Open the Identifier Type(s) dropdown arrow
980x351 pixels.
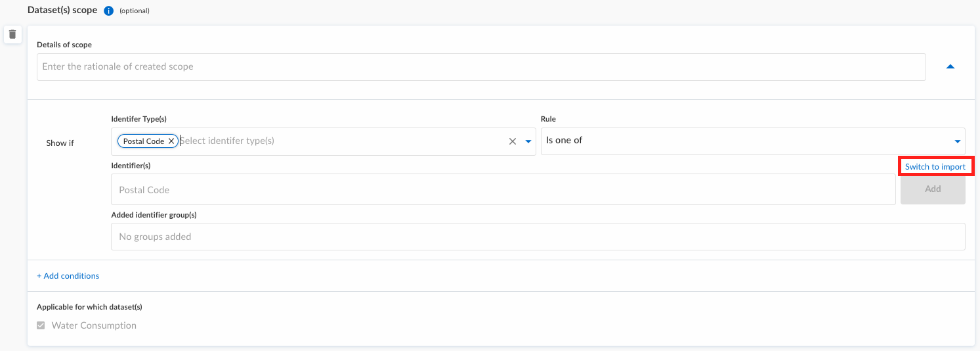coord(528,141)
